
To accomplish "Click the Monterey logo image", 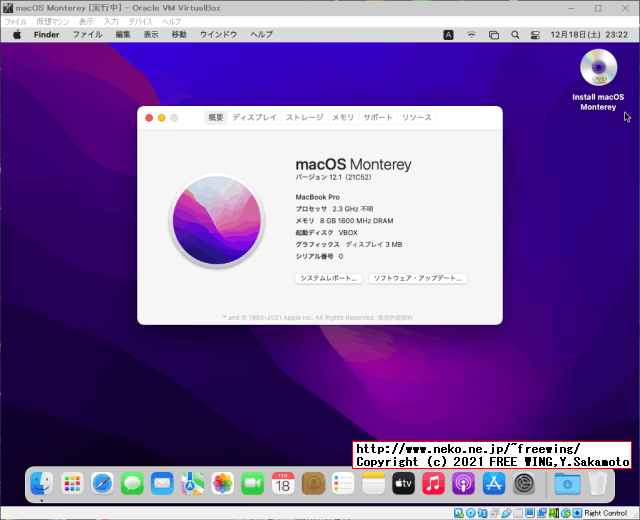I will pos(217,220).
